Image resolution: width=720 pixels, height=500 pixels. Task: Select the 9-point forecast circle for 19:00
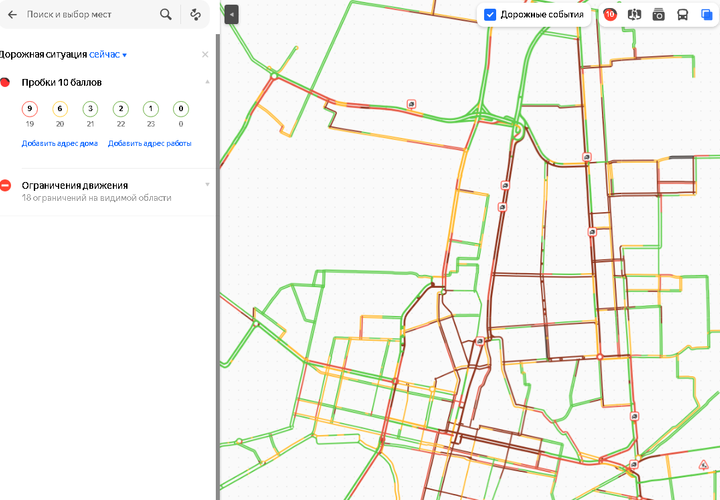click(x=30, y=109)
